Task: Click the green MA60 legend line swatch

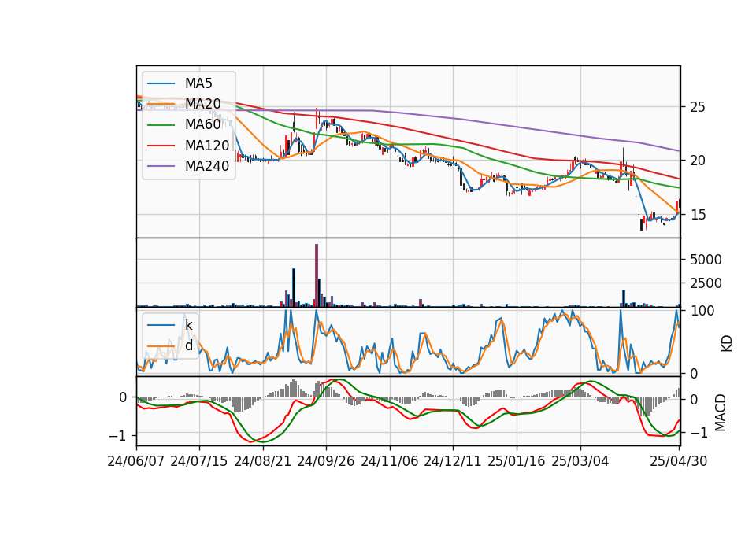Action: 161,125
